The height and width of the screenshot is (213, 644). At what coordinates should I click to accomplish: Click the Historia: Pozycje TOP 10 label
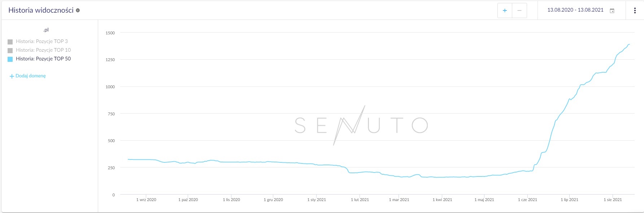(43, 50)
